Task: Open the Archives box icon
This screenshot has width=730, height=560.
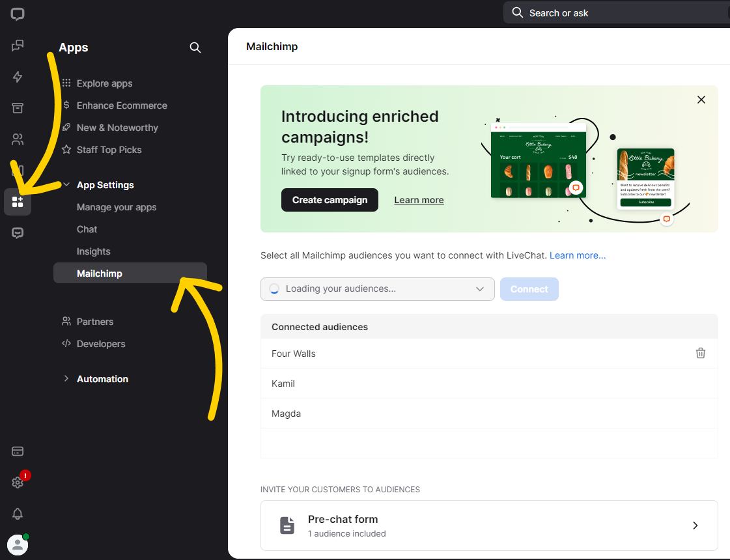Action: click(17, 108)
